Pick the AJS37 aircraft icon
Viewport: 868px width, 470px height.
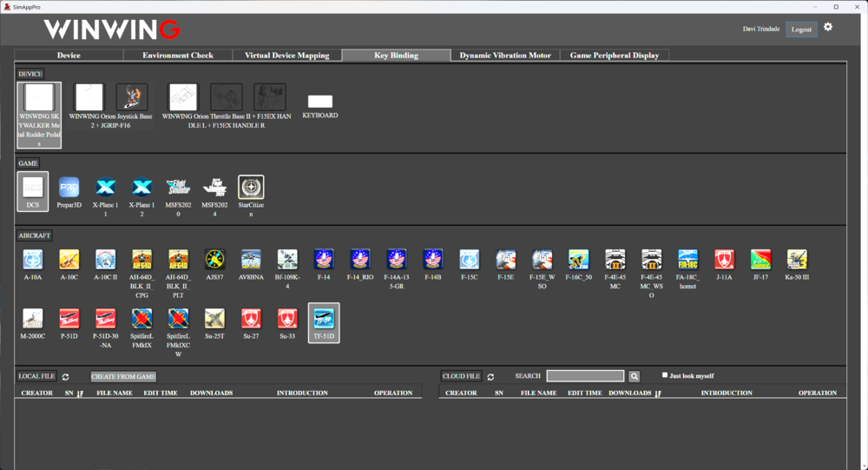pos(214,260)
